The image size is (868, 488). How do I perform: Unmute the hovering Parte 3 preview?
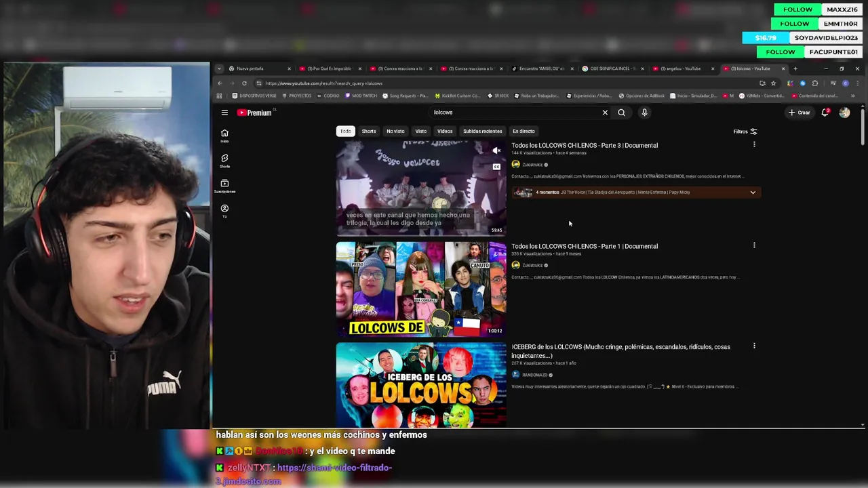[x=496, y=150]
